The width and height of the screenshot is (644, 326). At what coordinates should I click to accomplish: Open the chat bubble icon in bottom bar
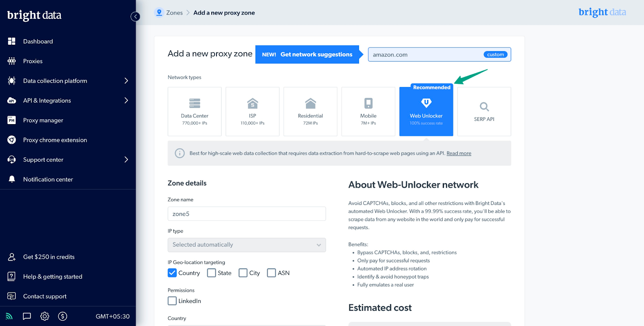pyautogui.click(x=27, y=316)
